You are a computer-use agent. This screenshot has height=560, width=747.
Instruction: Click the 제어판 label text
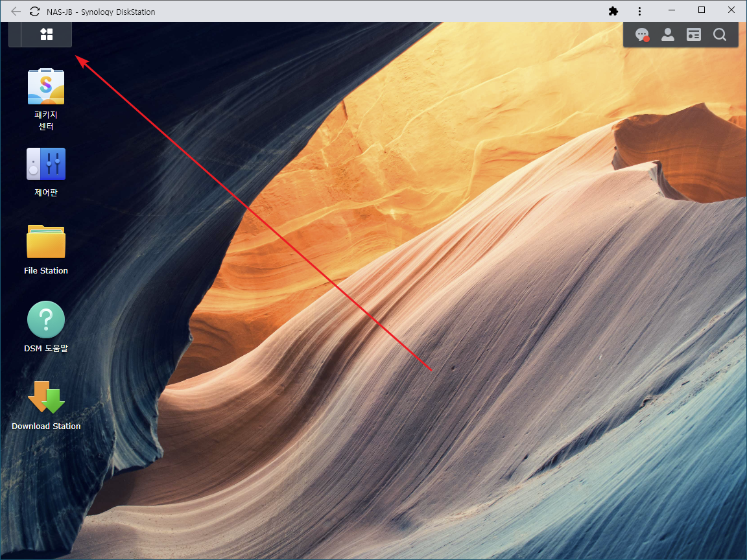pyautogui.click(x=46, y=192)
